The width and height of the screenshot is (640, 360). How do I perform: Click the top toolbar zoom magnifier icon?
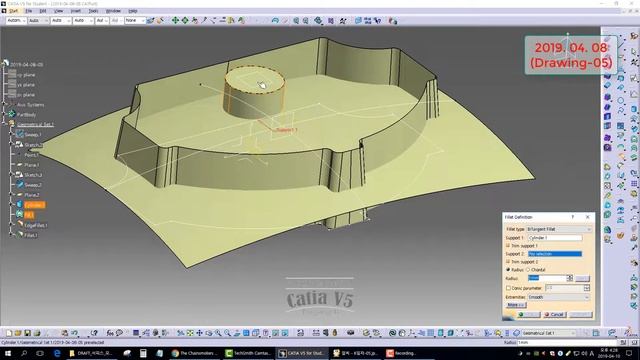296,20
